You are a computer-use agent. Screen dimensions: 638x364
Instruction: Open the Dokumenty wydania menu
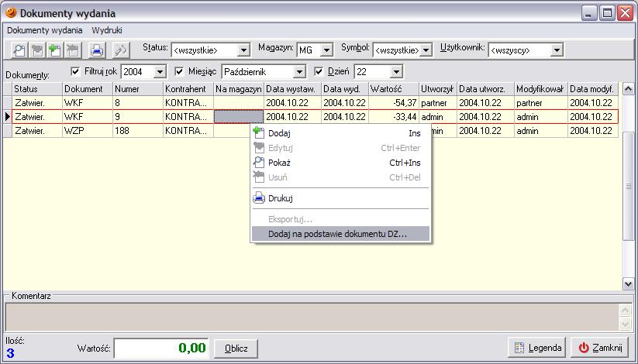[45, 30]
